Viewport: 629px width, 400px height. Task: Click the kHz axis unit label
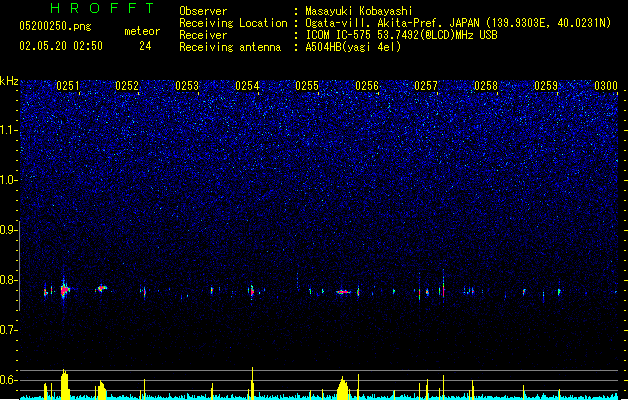click(x=9, y=81)
